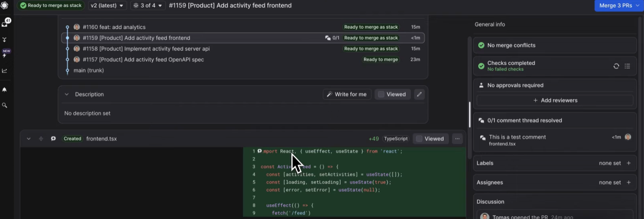Open the insights chart icon in sidebar
The width and height of the screenshot is (644, 219).
click(5, 71)
